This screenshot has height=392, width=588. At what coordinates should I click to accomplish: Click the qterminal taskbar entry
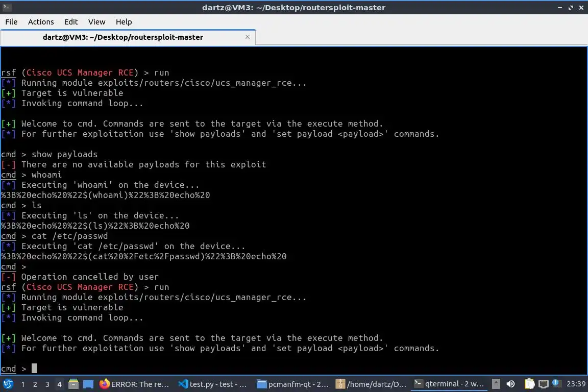[449, 384]
